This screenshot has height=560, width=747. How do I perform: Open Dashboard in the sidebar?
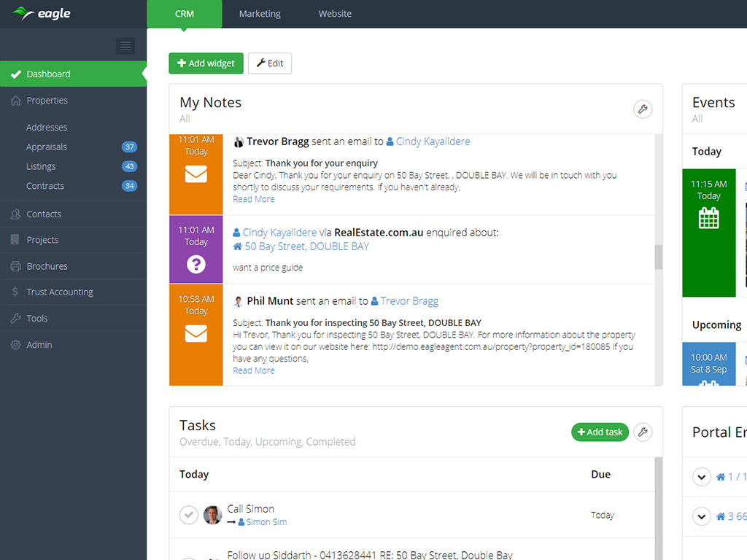[x=74, y=74]
